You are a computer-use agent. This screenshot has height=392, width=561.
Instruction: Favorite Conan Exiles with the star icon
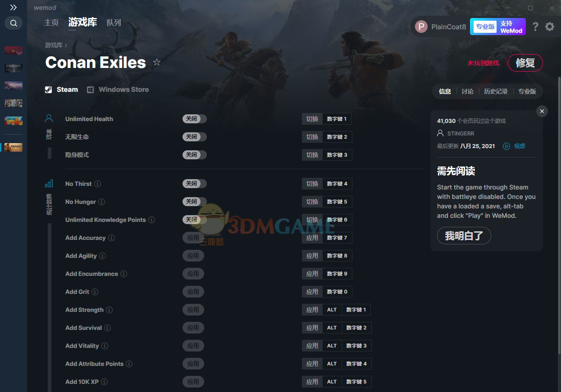pyautogui.click(x=157, y=62)
